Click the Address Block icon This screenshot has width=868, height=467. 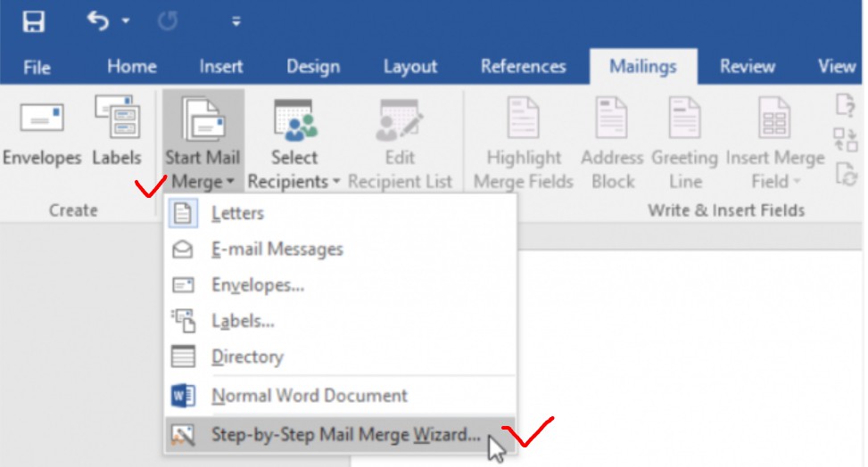click(x=612, y=118)
